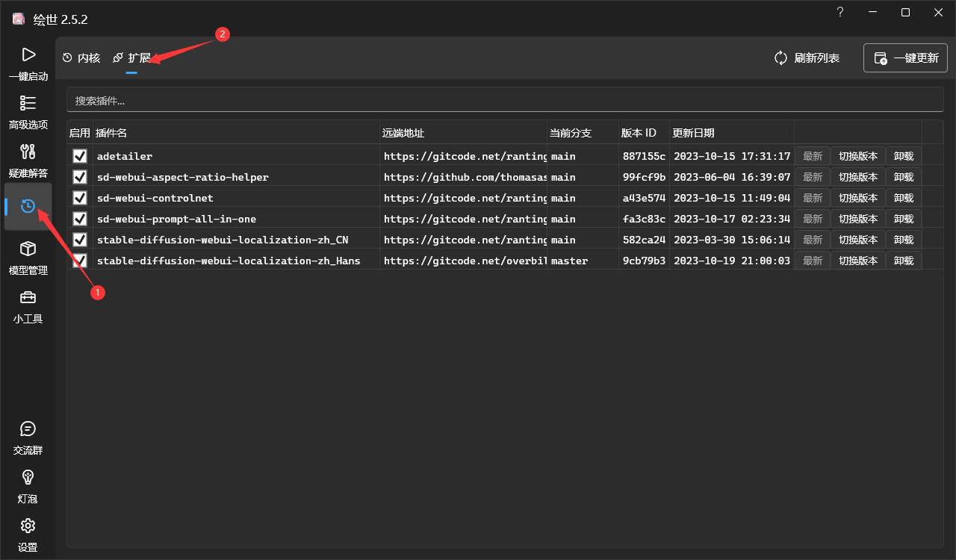Viewport: 956px width, 560px height.
Task: Click 卸载 for localization-zh_Hans
Action: pyautogui.click(x=904, y=261)
